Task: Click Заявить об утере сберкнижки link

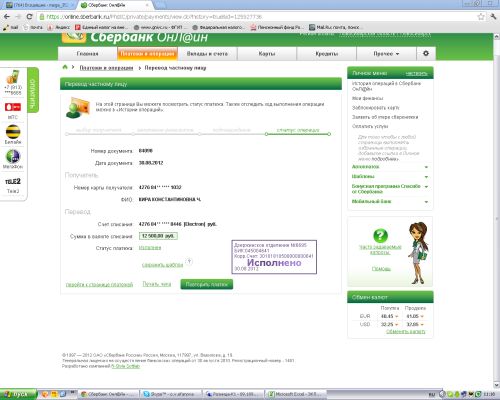Action: (385, 117)
